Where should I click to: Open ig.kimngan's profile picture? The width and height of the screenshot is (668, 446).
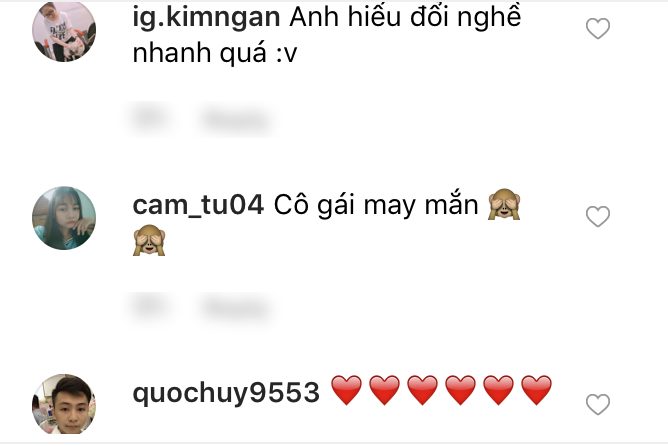point(64,31)
